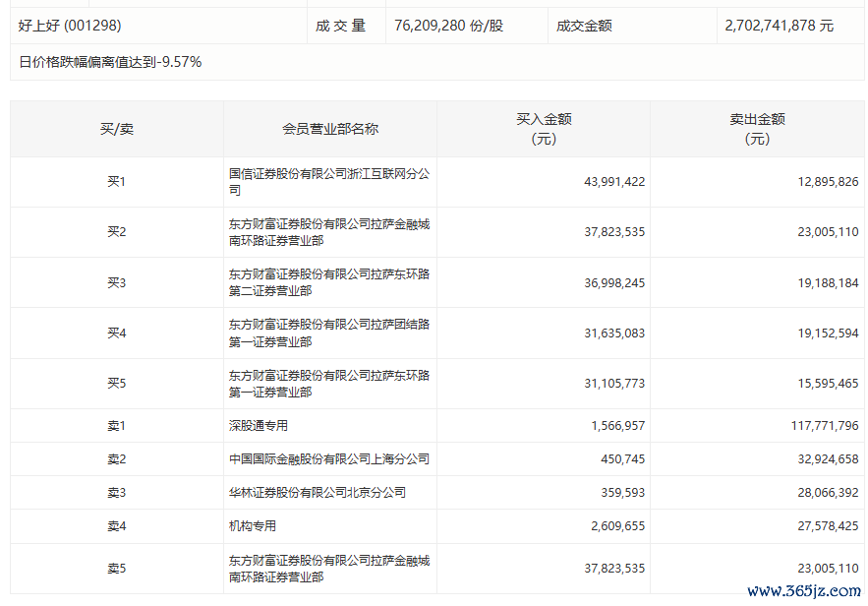Select the 买3 row label
Viewport: 868px width, 606px height.
click(117, 283)
